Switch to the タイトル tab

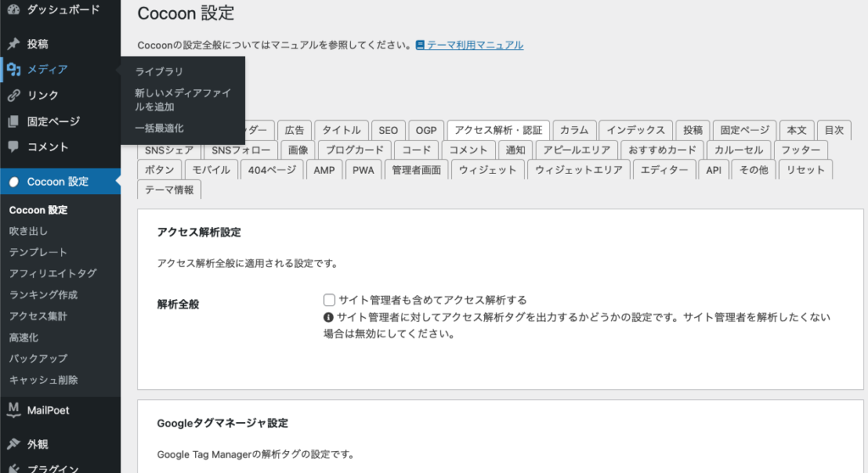(342, 131)
